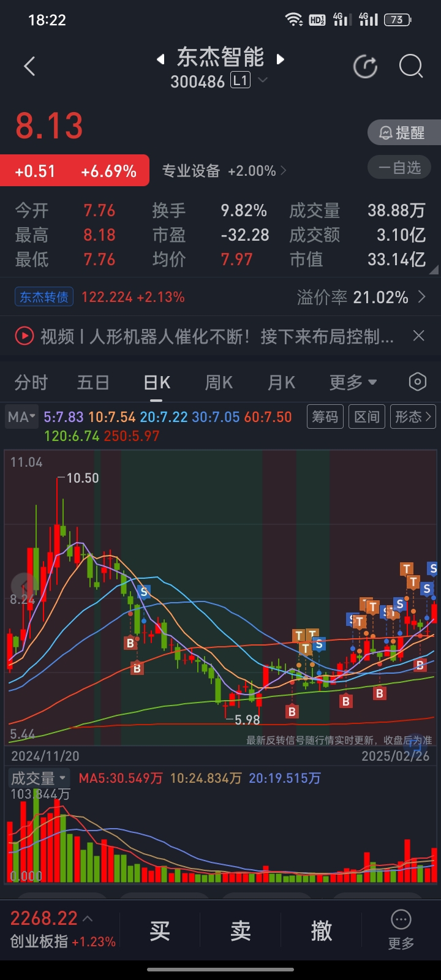
Task: Play the video news icon
Action: 24,336
